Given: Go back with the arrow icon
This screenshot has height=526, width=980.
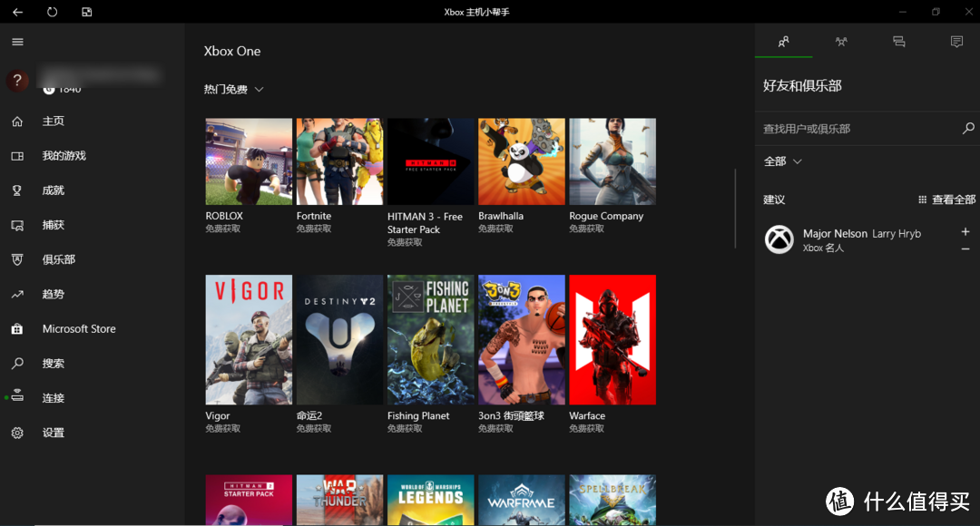Looking at the screenshot, I should (17, 12).
